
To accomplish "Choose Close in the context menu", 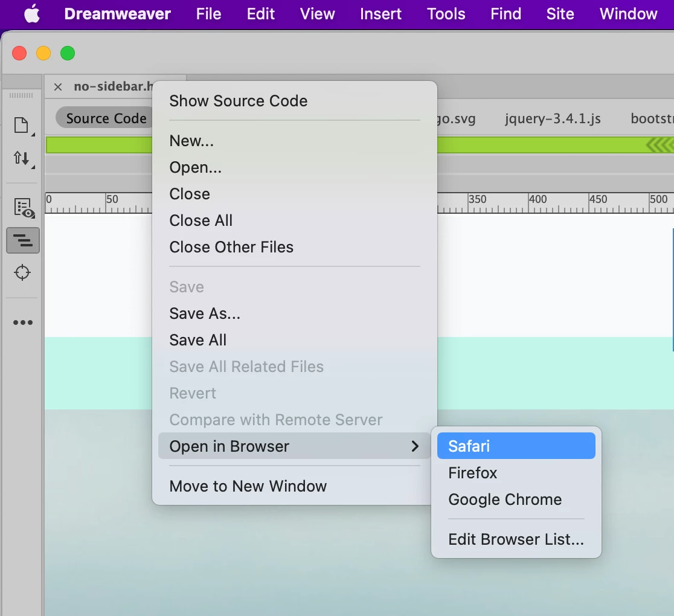I will pos(295,194).
